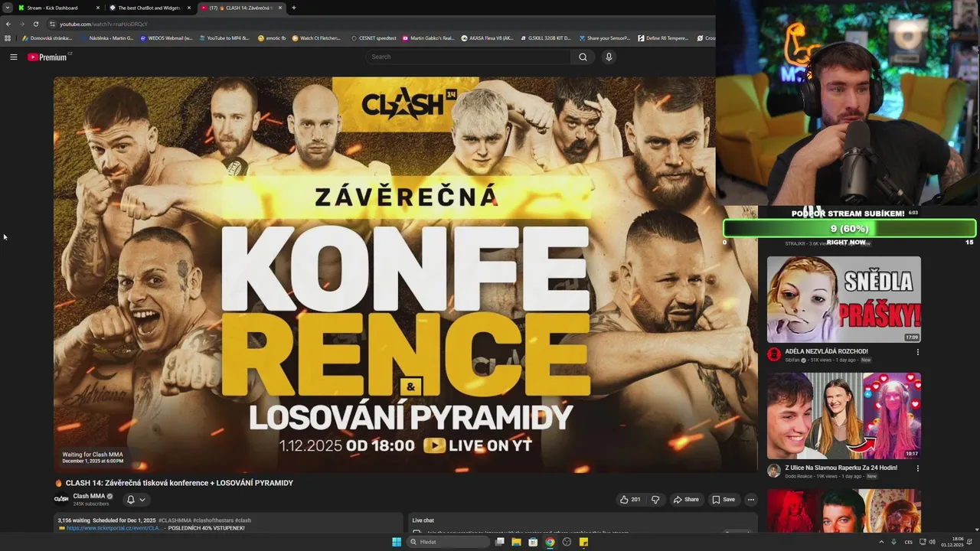980x551 pixels.
Task: View site information icon in address bar
Action: click(53, 24)
